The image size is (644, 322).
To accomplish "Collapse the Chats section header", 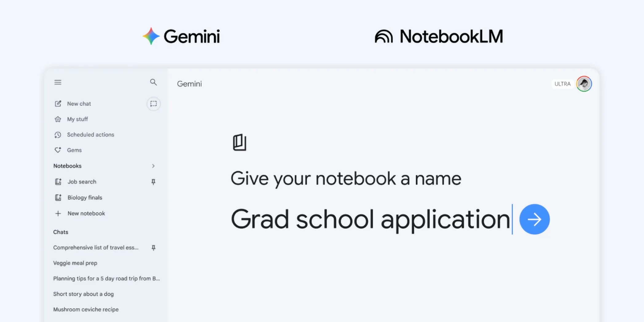I will 61,232.
